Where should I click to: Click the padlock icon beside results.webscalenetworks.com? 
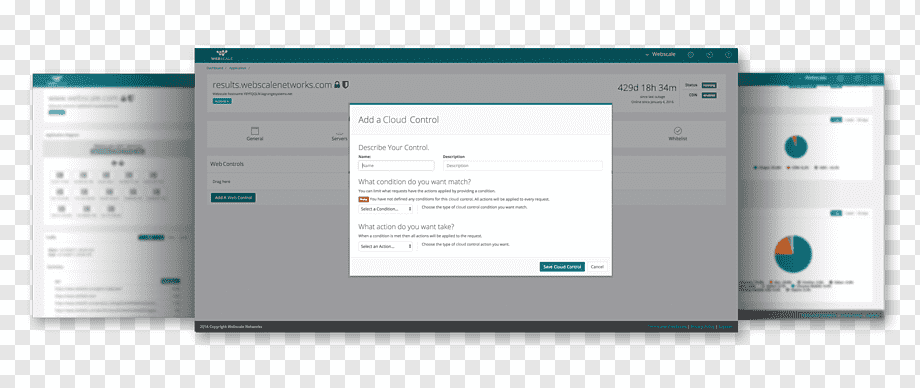coord(337,85)
